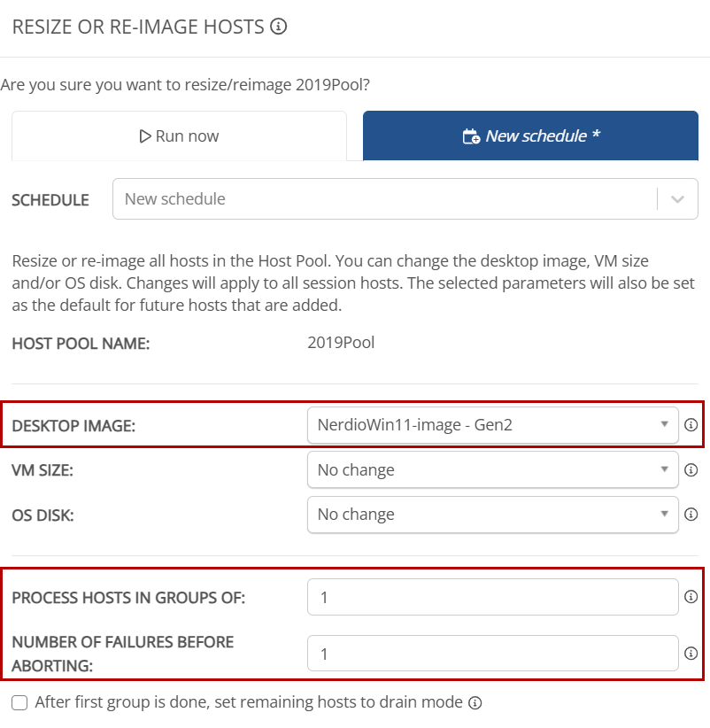The image size is (710, 728).
Task: Open the OS DISK dropdown showing No change
Action: [x=492, y=515]
